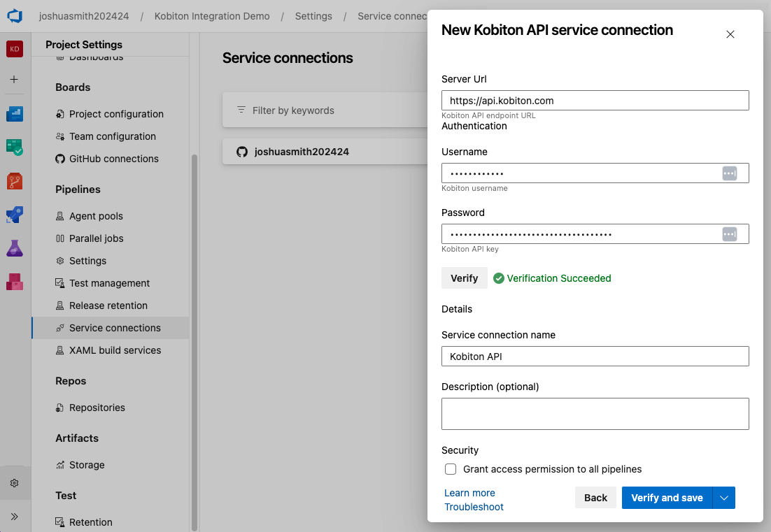The height and width of the screenshot is (532, 771).
Task: Click Pipelines Settings gear icon
Action: (60, 261)
